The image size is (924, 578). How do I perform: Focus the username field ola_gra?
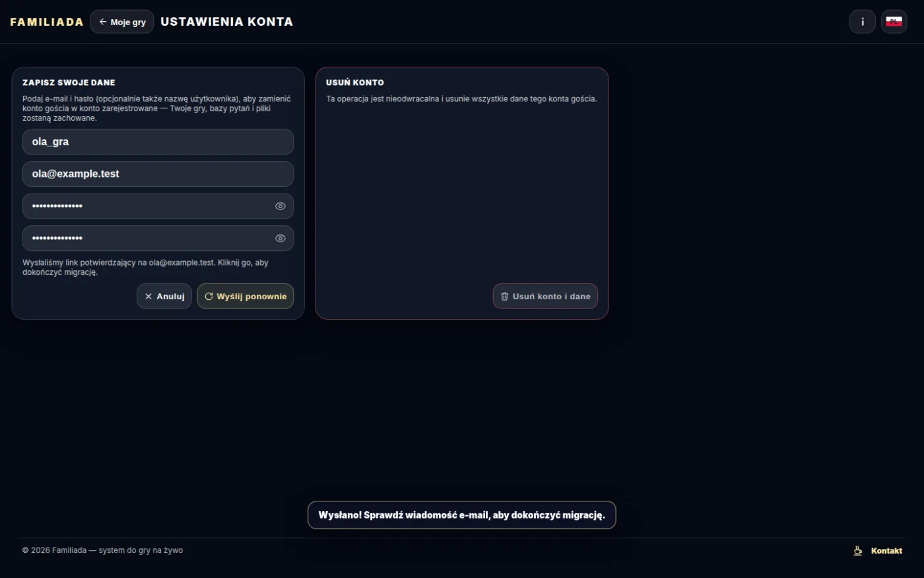coord(158,142)
